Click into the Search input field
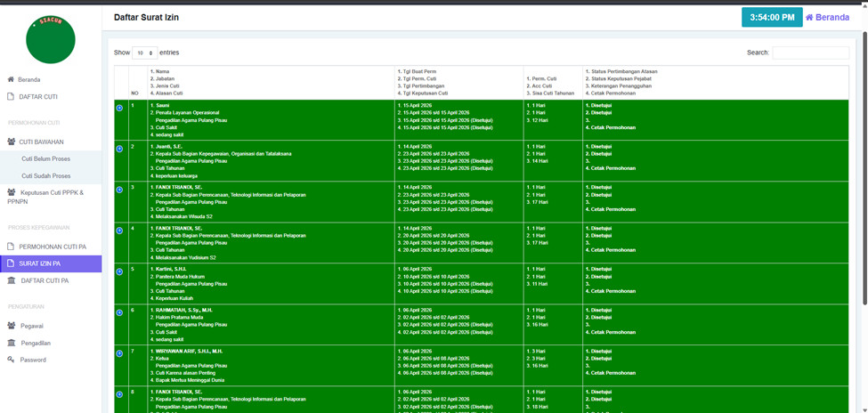This screenshot has height=413, width=868. [x=810, y=53]
